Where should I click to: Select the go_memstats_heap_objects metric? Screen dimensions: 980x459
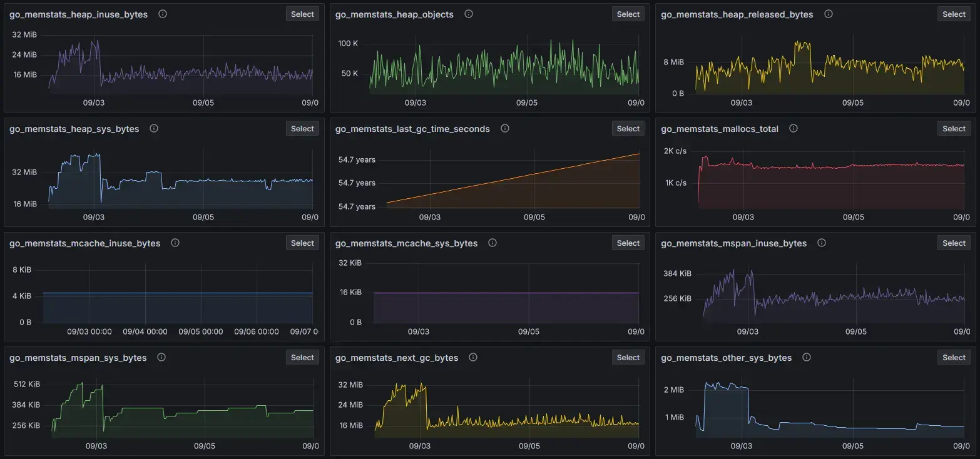click(628, 14)
